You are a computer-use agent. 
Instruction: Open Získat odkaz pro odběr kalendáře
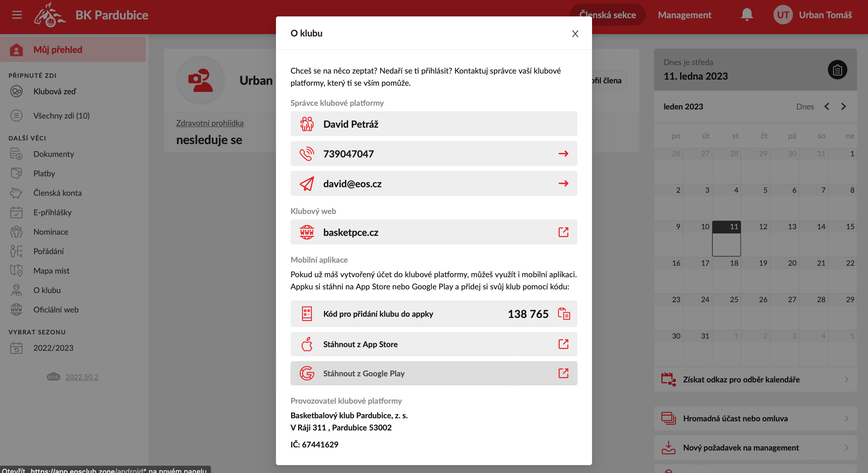click(x=755, y=380)
